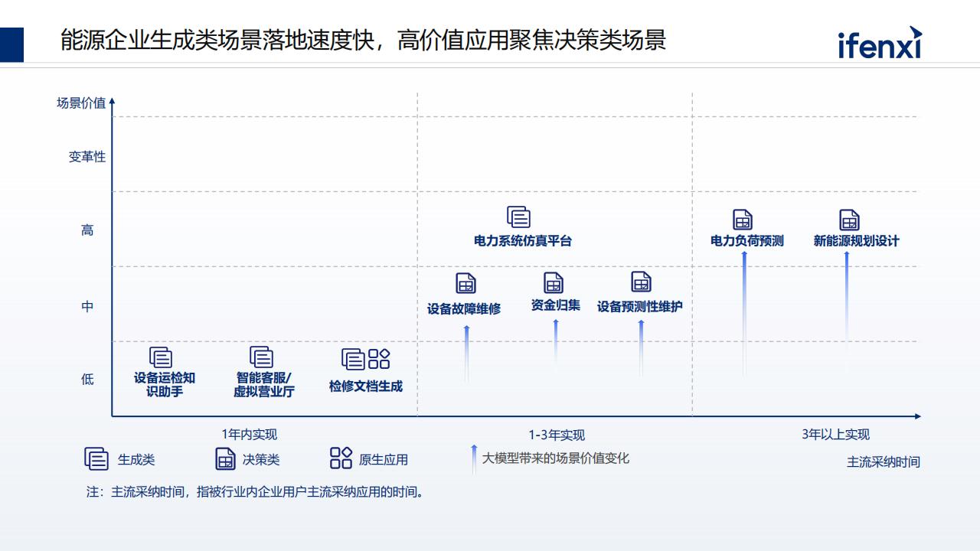Click the 电力负荷预测 label
Screen dimensions: 980x551
point(747,241)
